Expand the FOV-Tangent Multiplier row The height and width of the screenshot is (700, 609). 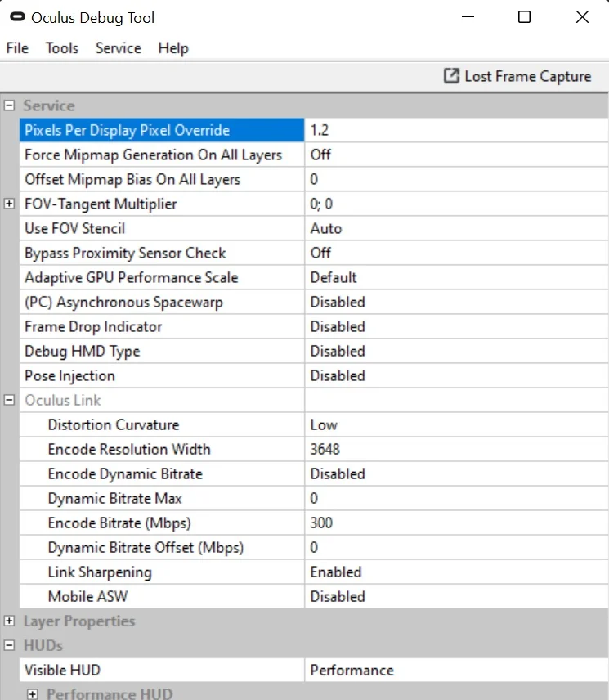[9, 204]
